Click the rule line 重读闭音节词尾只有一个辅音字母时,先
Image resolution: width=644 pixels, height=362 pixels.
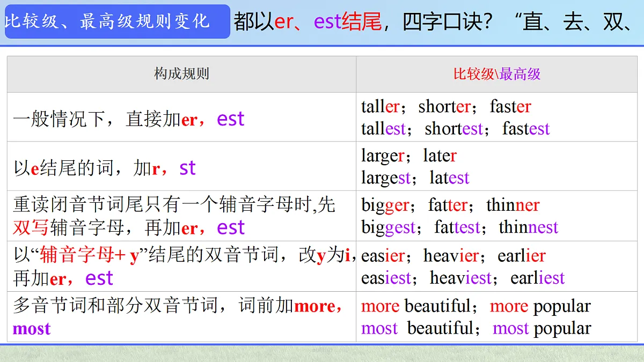(x=174, y=205)
